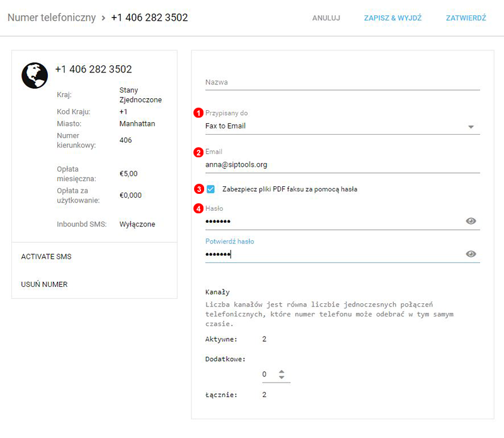
Task: Decrease Dodatkowe channels with down arrow
Action: point(282,378)
